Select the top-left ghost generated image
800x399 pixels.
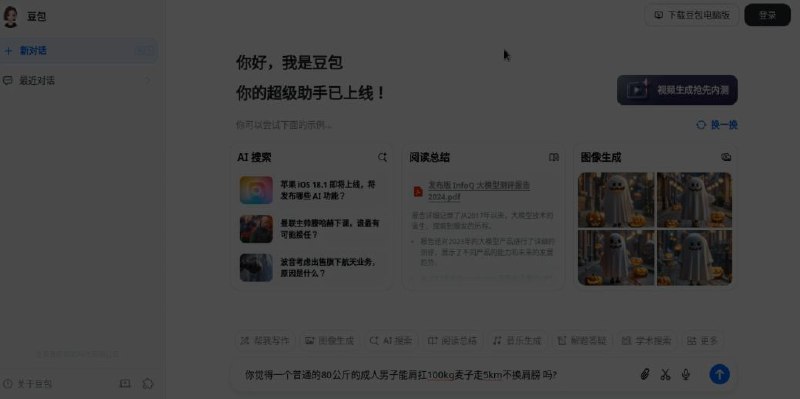[616, 200]
